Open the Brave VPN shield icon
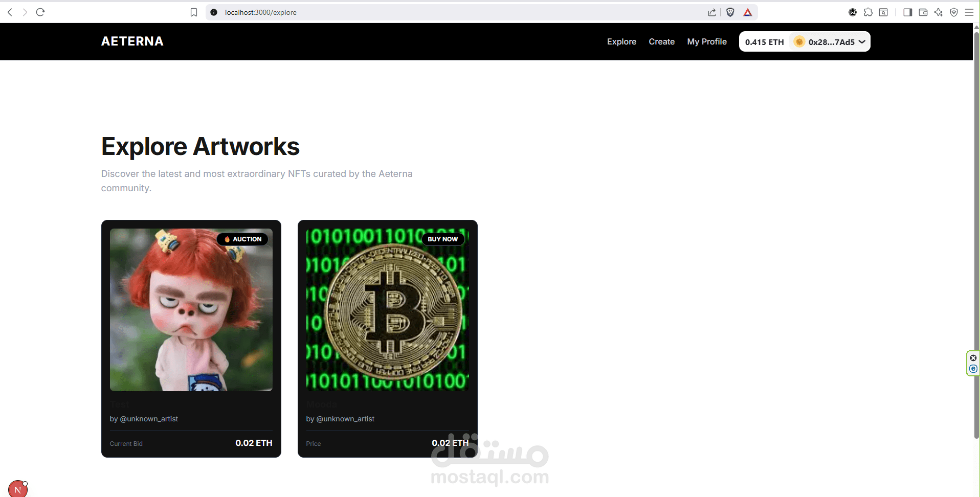 coord(954,12)
